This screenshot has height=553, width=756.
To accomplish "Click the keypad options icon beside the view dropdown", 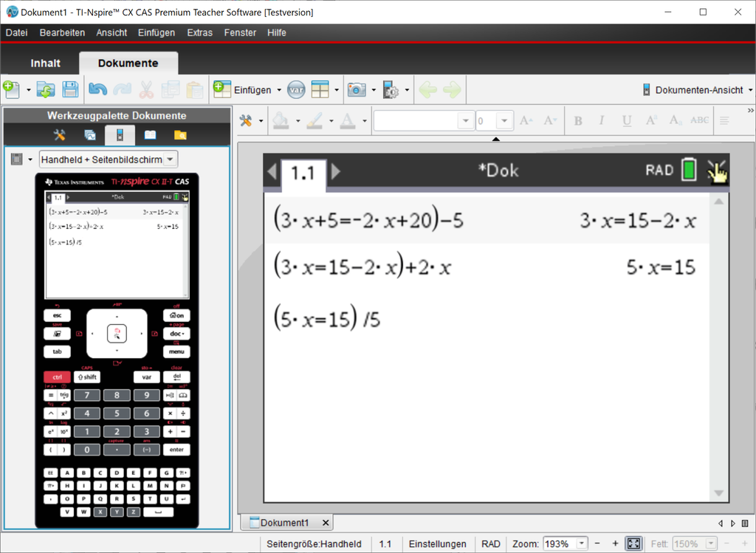I will (x=17, y=159).
